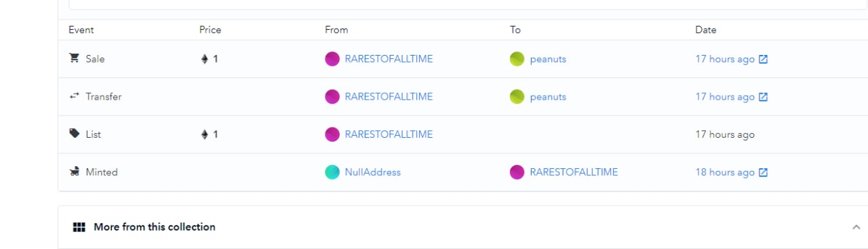The image size is (868, 249).
Task: Open RARESTOFALLTIME recipient link in Minted row
Action: [574, 172]
